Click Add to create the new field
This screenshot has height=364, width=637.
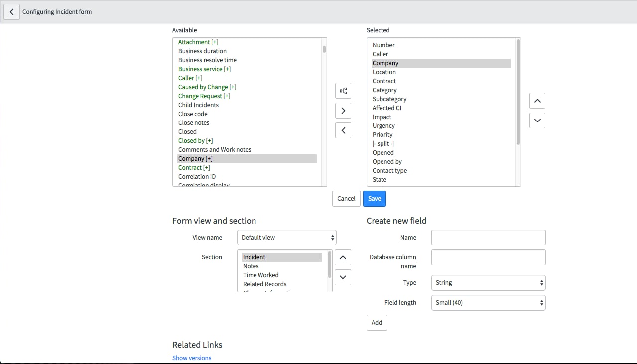tap(377, 322)
